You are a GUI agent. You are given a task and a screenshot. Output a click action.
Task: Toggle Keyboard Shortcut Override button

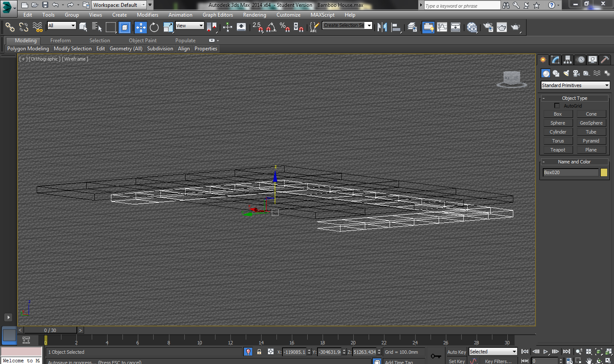coord(241,27)
